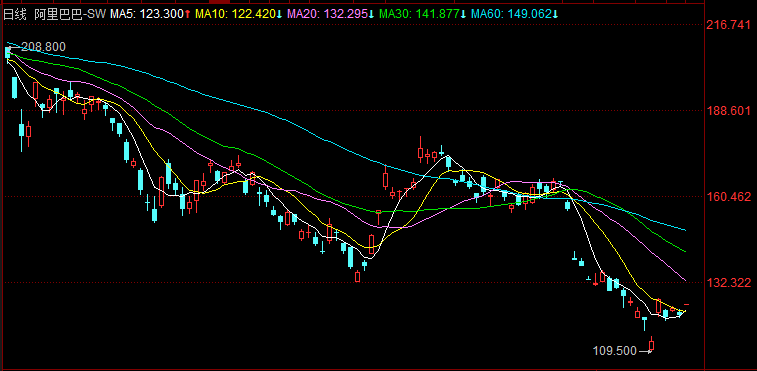Click the 216.741 price axis label
The image size is (757, 371).
[729, 25]
